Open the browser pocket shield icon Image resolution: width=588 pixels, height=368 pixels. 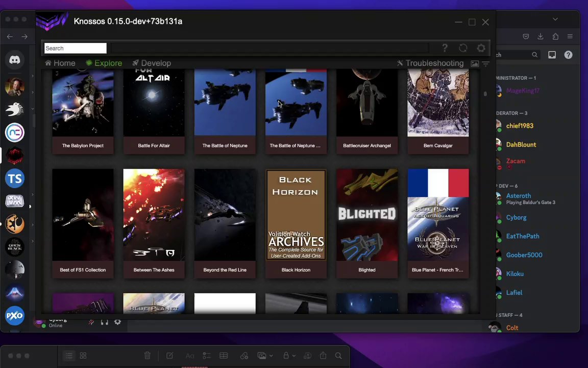[x=526, y=36]
